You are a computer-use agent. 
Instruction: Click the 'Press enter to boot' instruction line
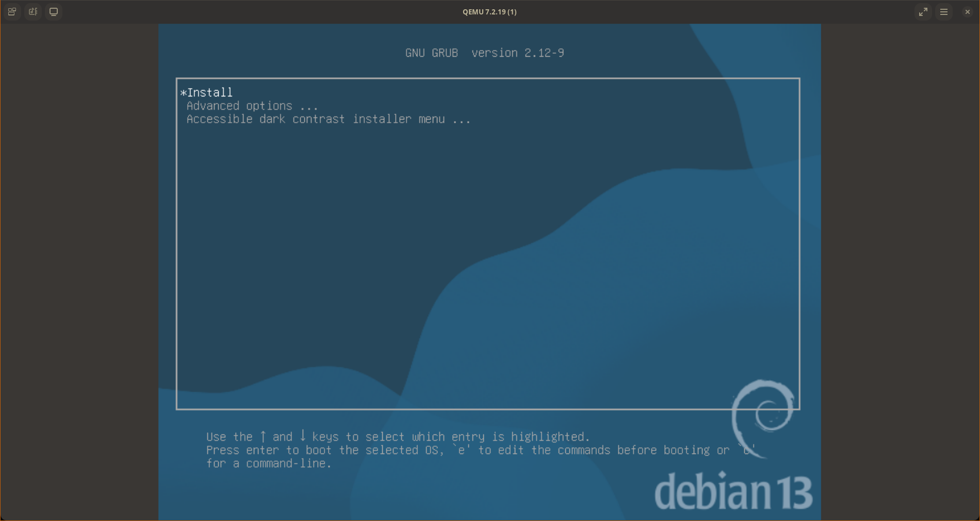click(x=481, y=450)
